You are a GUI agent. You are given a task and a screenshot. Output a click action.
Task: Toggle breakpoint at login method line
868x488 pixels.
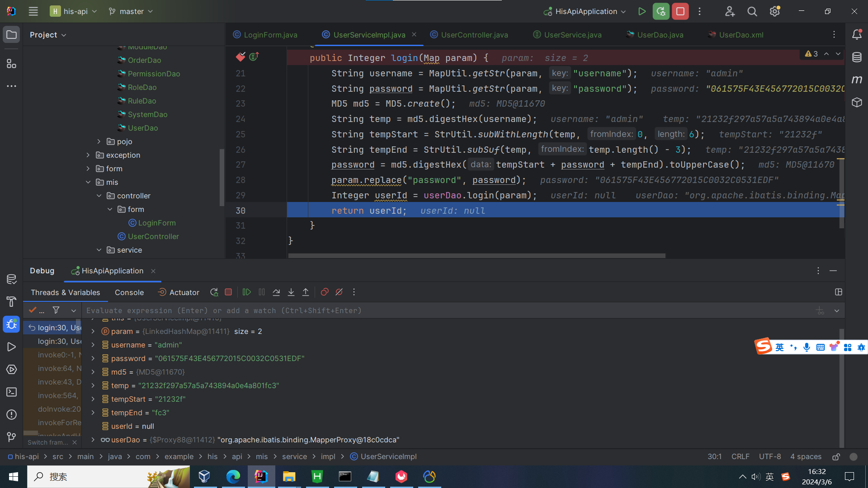coord(241,57)
